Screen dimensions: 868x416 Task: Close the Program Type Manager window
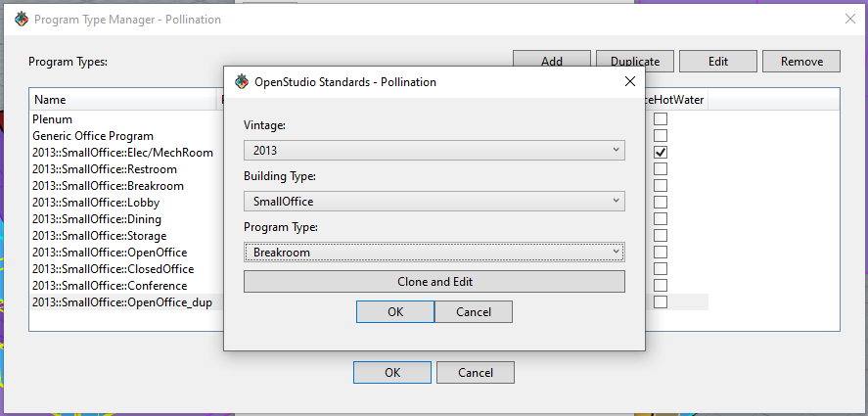coord(850,19)
